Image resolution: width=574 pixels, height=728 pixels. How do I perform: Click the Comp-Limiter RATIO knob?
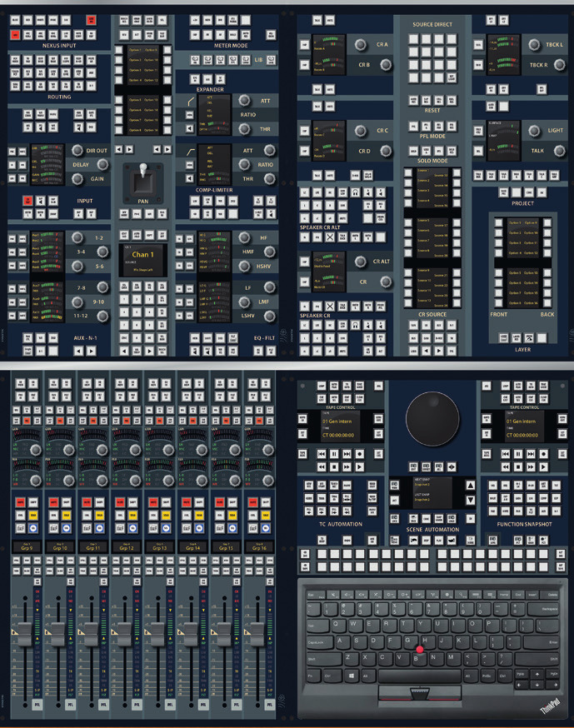tap(244, 164)
